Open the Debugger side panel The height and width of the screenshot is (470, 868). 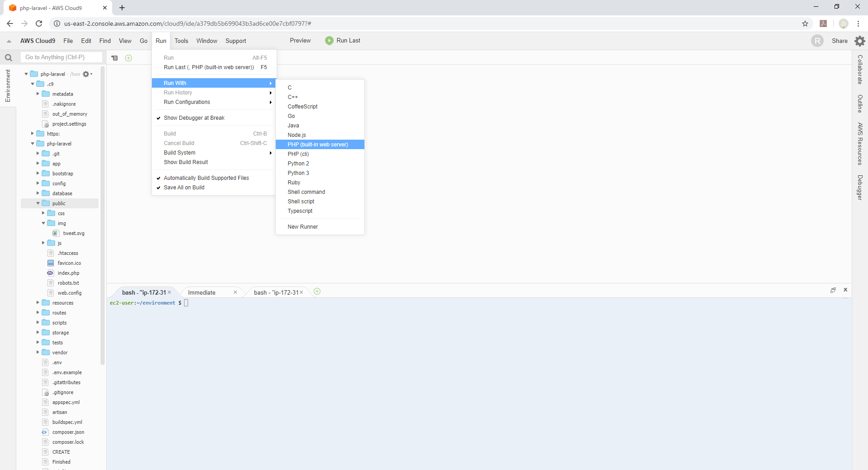[x=860, y=188]
